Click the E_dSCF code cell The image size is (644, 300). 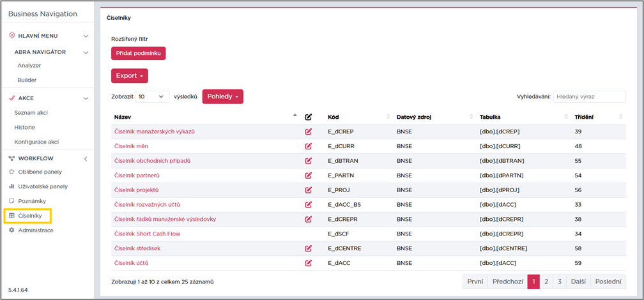pyautogui.click(x=339, y=234)
